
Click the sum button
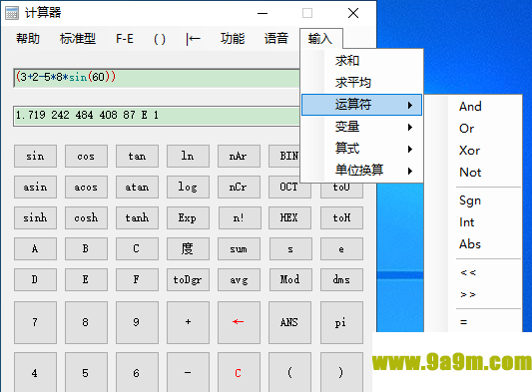(x=239, y=249)
